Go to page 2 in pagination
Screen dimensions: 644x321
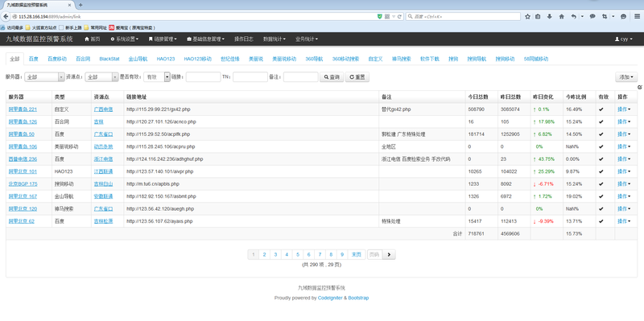(x=265, y=254)
